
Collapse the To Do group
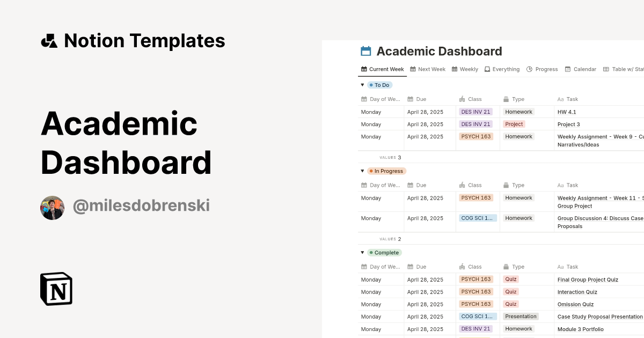point(362,85)
